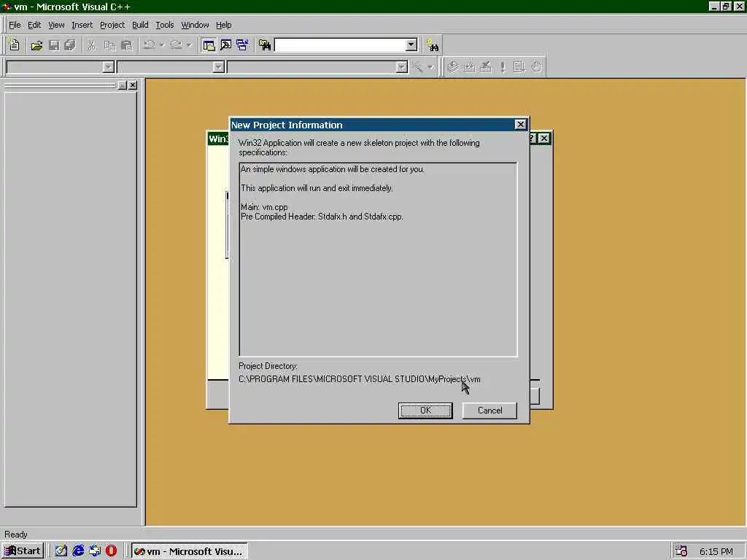Expand the WizardBar filter combo box

(218, 67)
